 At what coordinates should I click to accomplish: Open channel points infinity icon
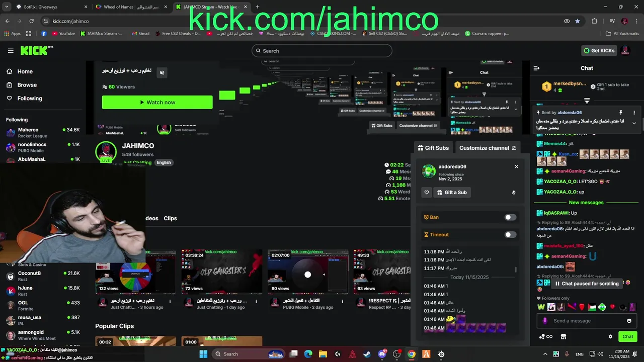click(546, 337)
